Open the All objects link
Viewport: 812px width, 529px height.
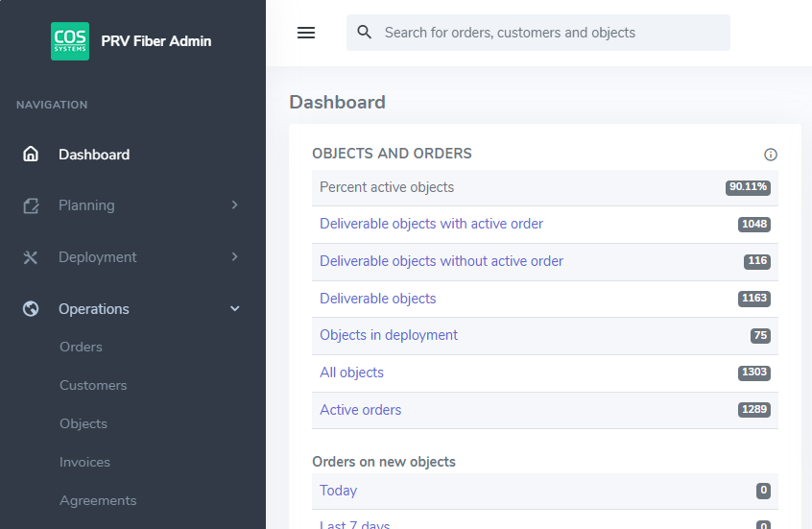[x=351, y=372]
